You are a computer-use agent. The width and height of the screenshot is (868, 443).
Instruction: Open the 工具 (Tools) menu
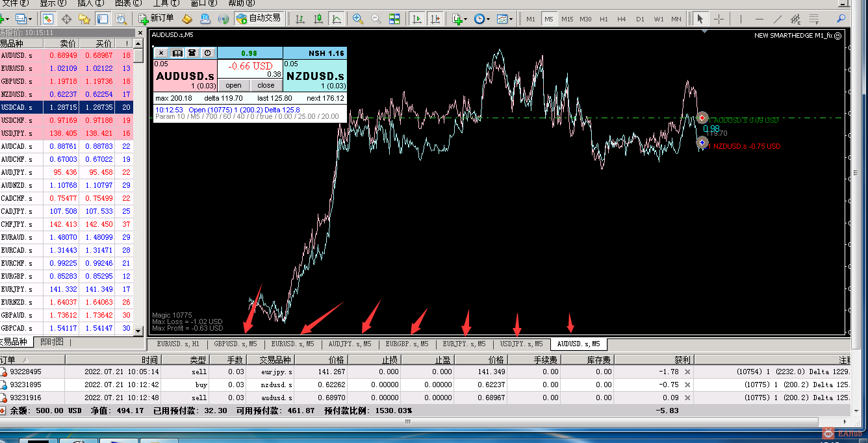[161, 3]
